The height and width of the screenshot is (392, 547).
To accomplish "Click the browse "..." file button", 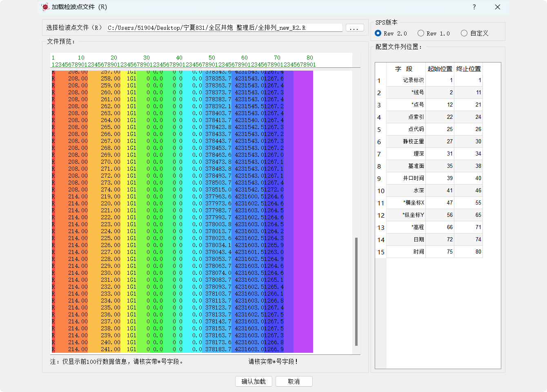I will [354, 28].
